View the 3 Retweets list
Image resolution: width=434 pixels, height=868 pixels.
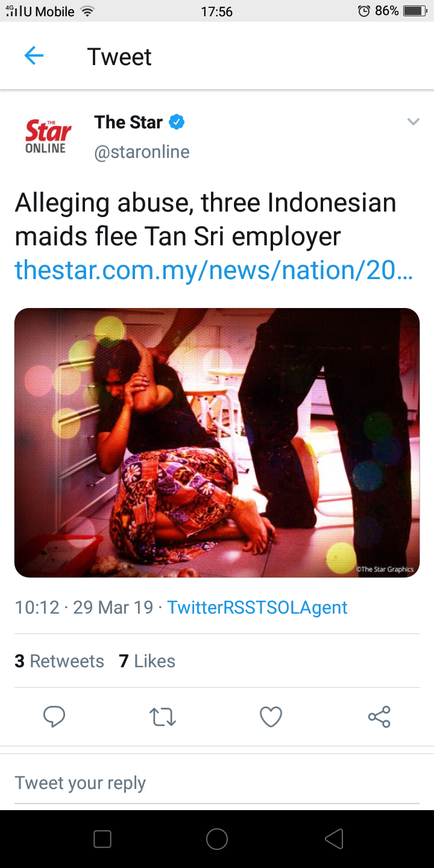point(59,661)
